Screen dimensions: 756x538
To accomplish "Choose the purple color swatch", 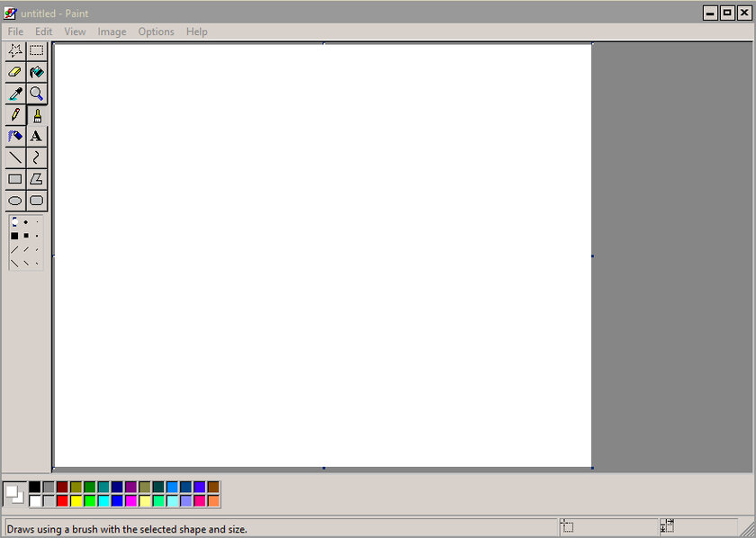I will click(x=131, y=487).
